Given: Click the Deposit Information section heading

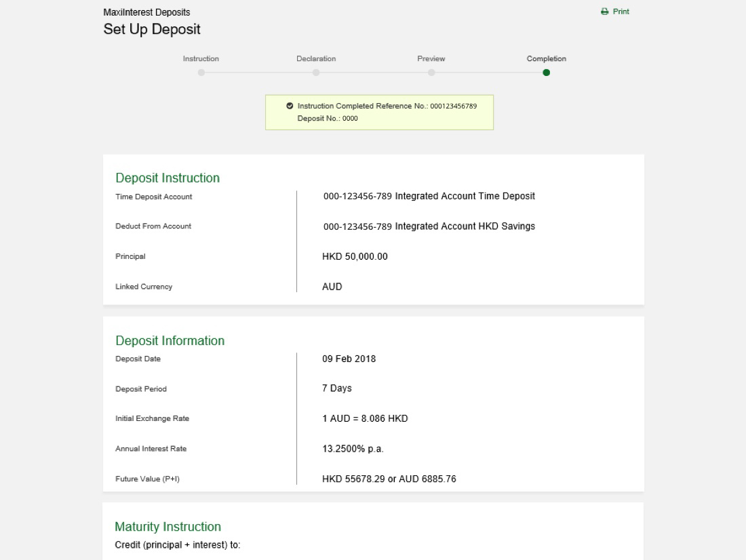Looking at the screenshot, I should tap(170, 340).
